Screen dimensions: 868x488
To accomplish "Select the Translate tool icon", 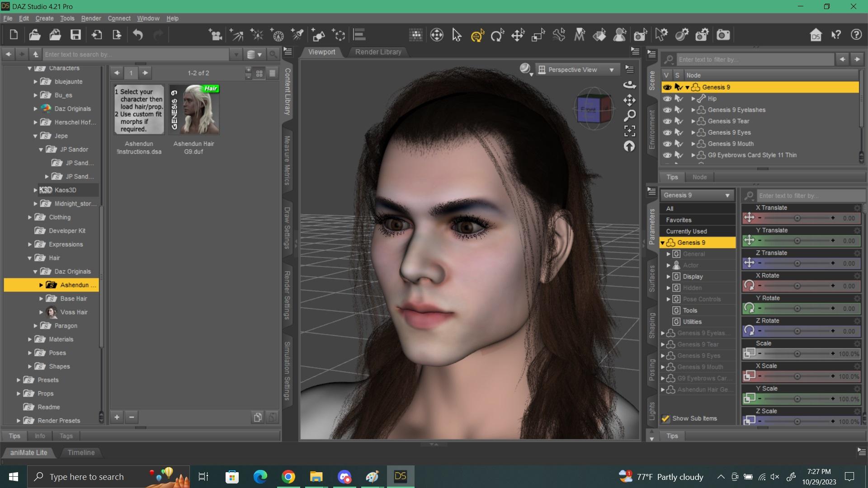I will (x=518, y=35).
